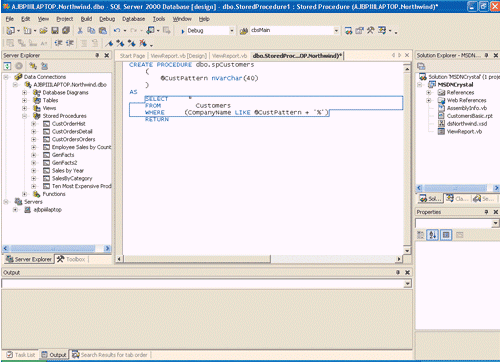Screen dimensions: 500x364
Task: Toggle auto-hide pin on Solution Explorer panel
Action: pos(487,55)
